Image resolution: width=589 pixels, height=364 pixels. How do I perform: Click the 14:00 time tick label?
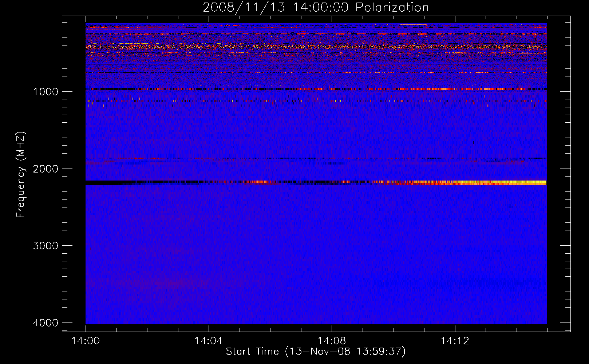(x=86, y=341)
